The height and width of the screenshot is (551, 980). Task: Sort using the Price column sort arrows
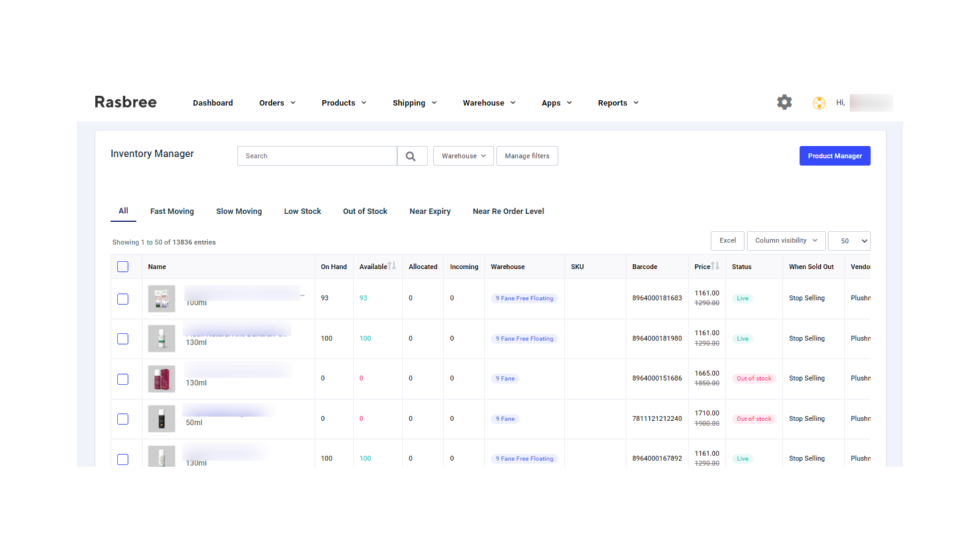coord(715,266)
